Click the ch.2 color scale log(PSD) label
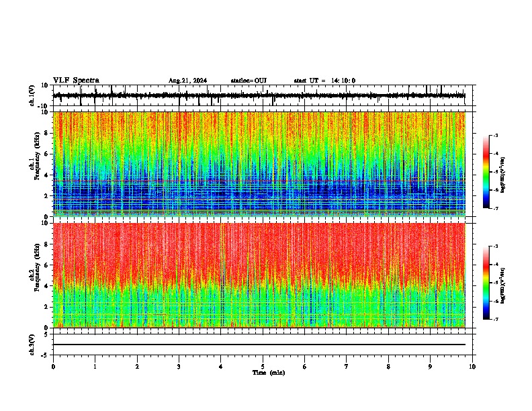Viewport: 532px width, 411px height. pyautogui.click(x=503, y=285)
